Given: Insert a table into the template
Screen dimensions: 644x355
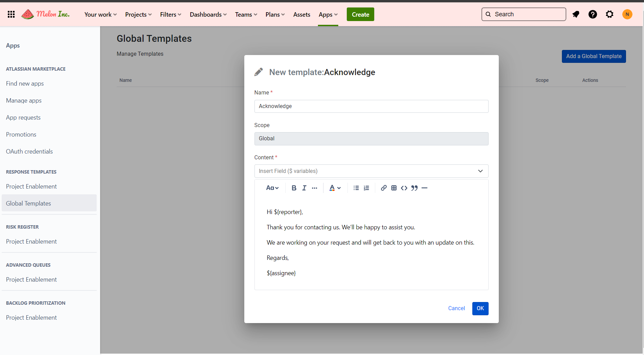Looking at the screenshot, I should tap(394, 188).
